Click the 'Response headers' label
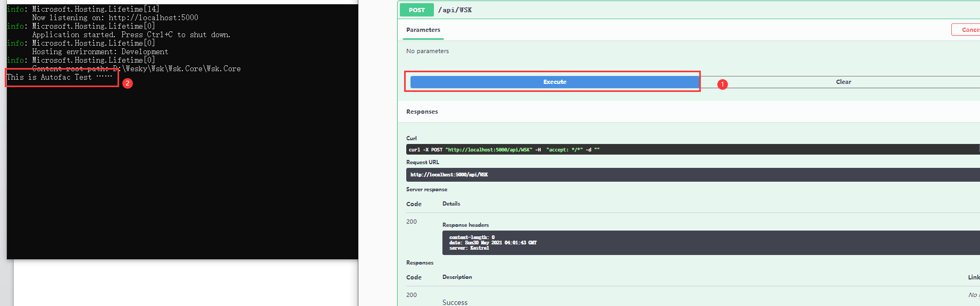This screenshot has height=306, width=980. (x=466, y=225)
